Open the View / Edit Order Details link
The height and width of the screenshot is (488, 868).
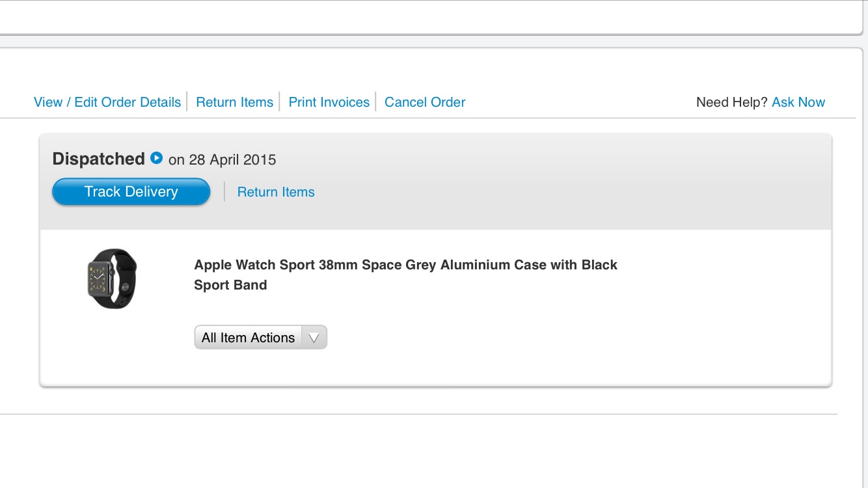click(107, 102)
